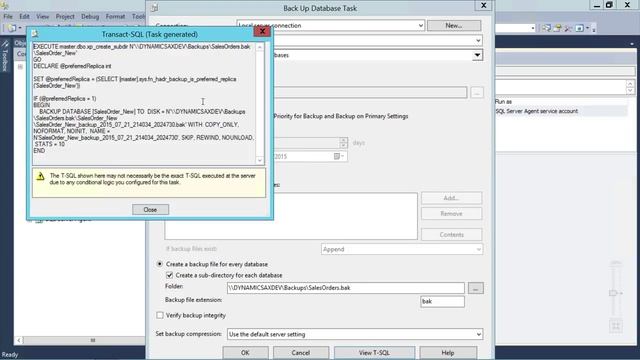Click Cancel in Back Up Database Task

(301, 353)
